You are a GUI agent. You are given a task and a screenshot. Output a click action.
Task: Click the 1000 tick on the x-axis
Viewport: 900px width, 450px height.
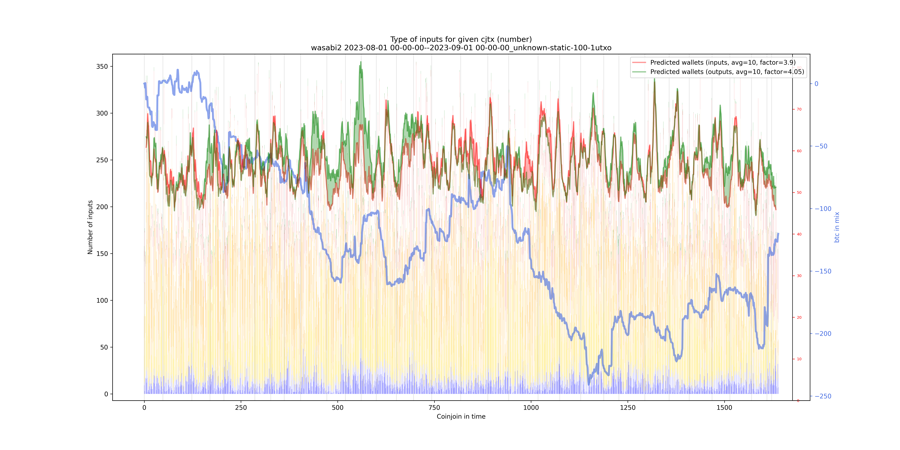(x=531, y=407)
